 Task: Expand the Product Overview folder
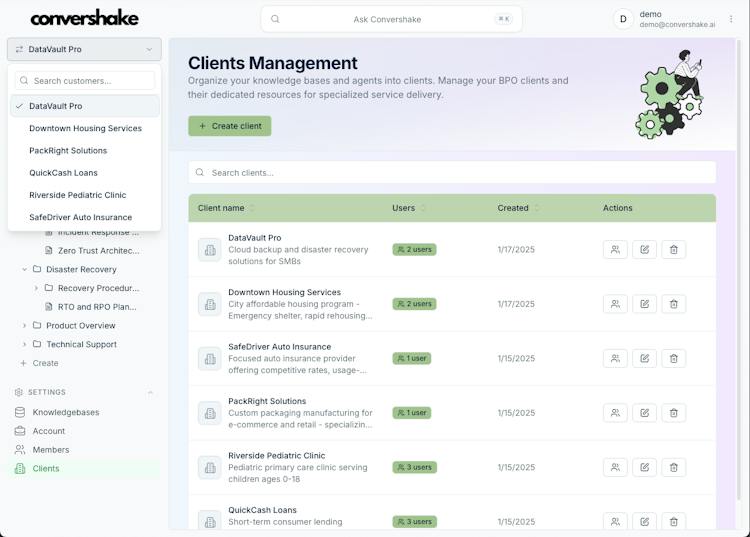(x=24, y=326)
